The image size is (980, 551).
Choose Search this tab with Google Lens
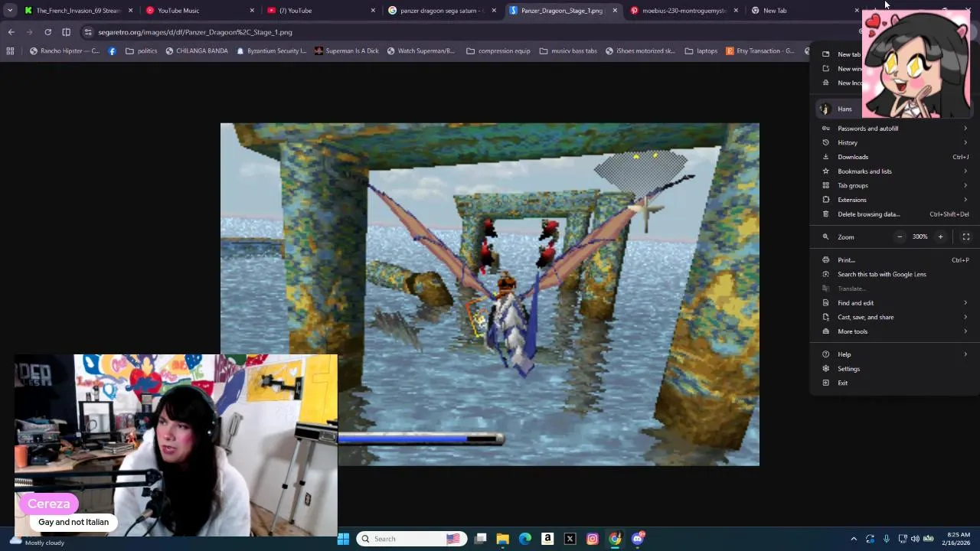pos(894,274)
